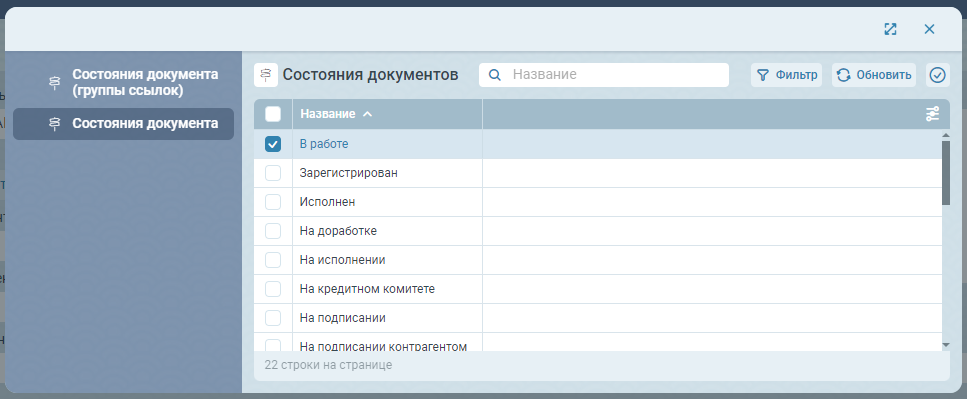Refresh the list with Обновить
The image size is (967, 399).
pyautogui.click(x=874, y=75)
